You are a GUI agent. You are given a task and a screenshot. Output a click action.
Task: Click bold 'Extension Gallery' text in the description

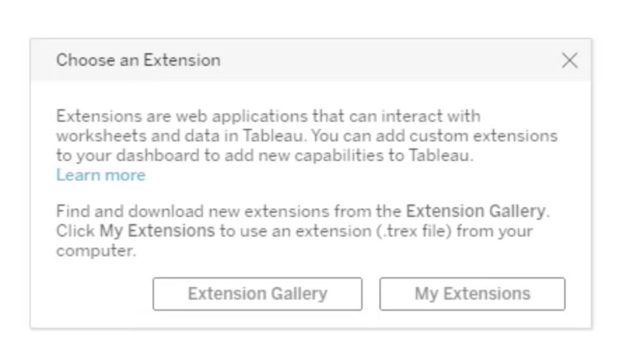tap(475, 211)
